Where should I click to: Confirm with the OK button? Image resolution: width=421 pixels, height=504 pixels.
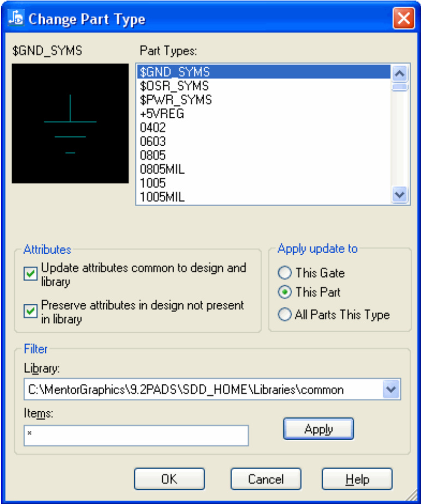point(169,479)
